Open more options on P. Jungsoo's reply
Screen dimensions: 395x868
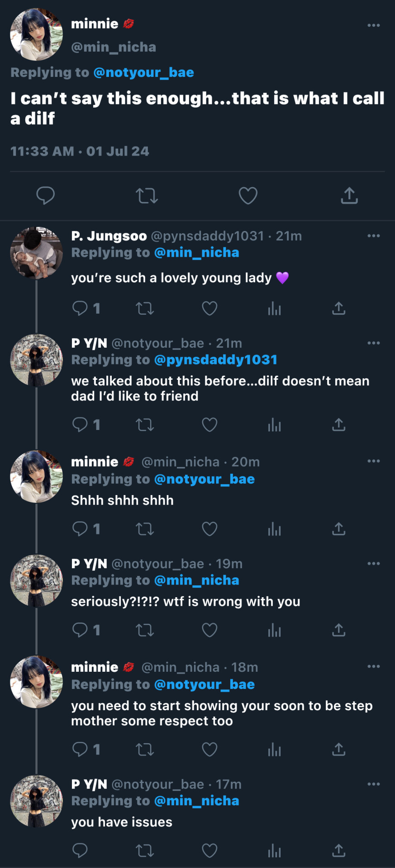point(373,236)
